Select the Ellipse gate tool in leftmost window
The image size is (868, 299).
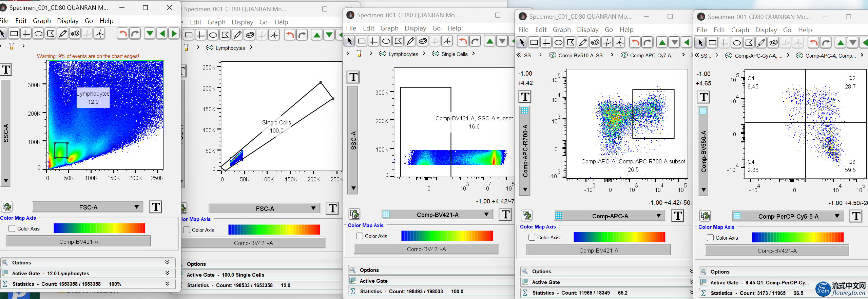tap(38, 34)
